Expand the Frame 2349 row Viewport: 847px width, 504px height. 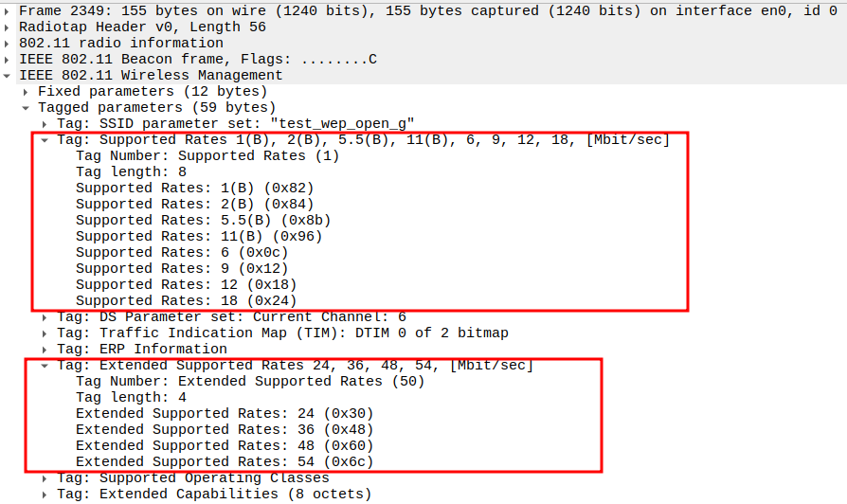(x=8, y=10)
